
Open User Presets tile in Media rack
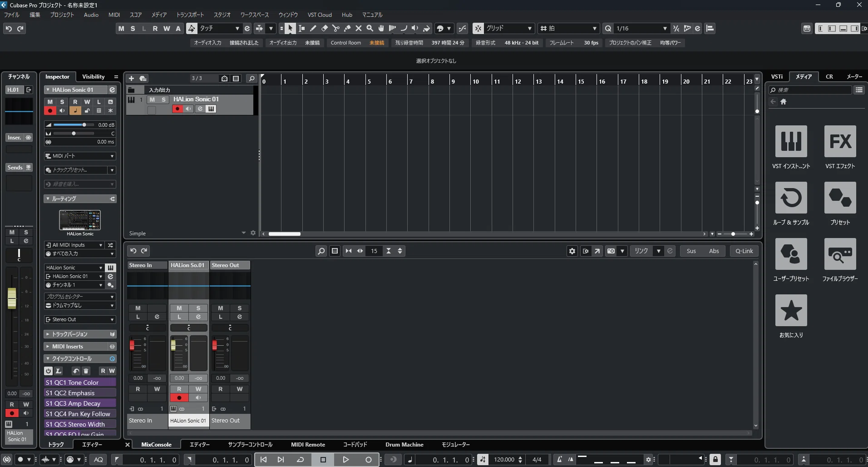click(x=791, y=254)
